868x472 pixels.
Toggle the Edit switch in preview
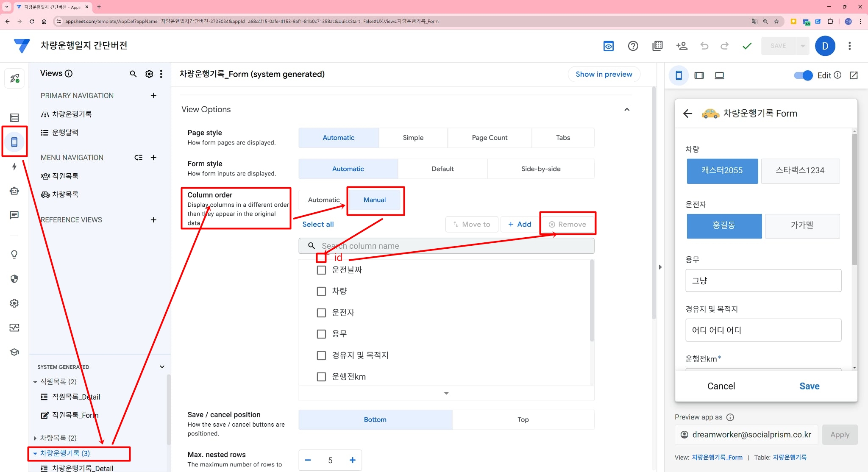(803, 75)
